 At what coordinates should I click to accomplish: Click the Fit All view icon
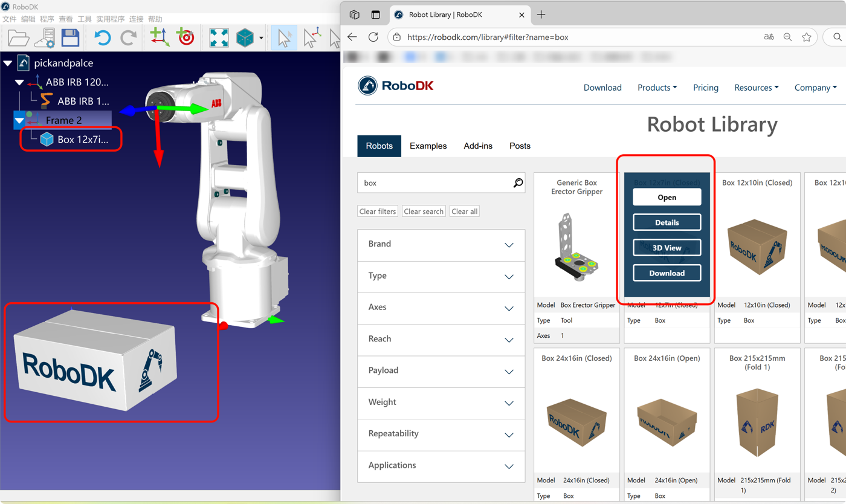click(218, 38)
